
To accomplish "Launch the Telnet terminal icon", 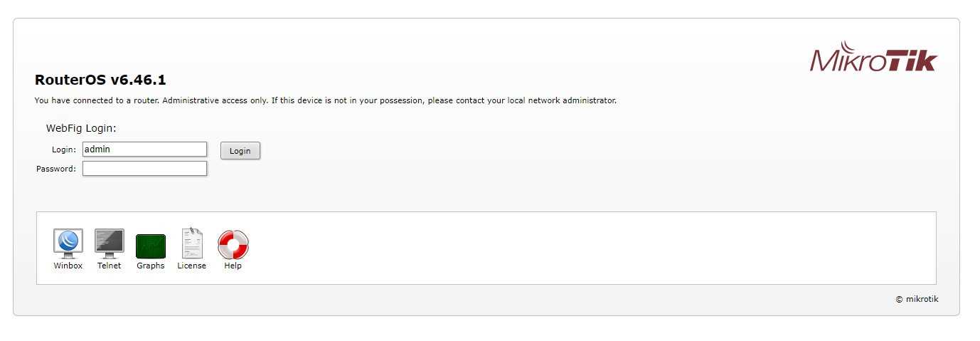I will click(x=110, y=243).
